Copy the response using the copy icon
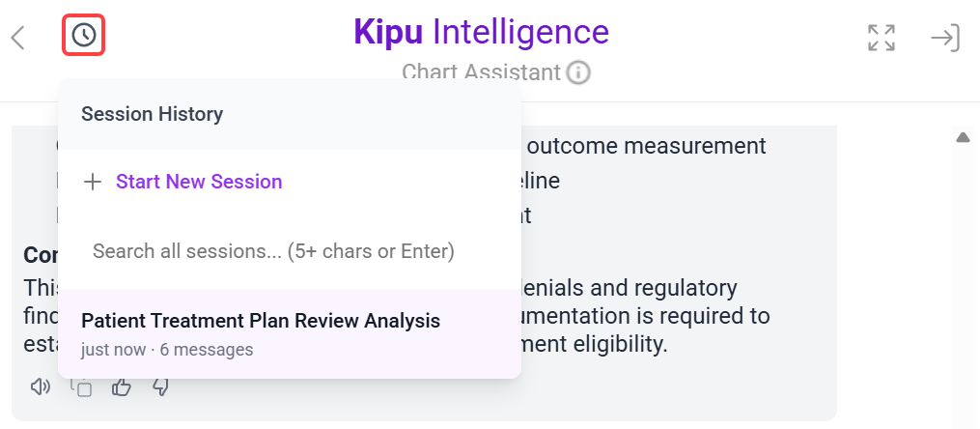The height and width of the screenshot is (429, 980). (82, 387)
